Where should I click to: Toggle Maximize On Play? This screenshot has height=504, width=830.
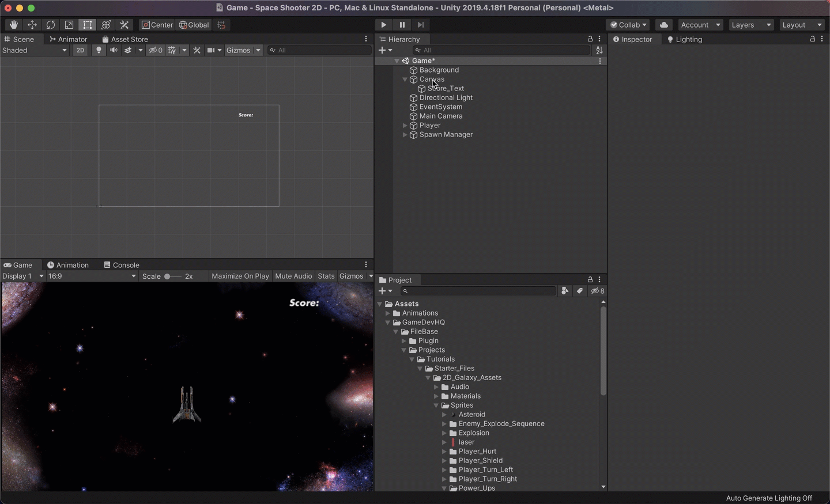[x=240, y=276]
